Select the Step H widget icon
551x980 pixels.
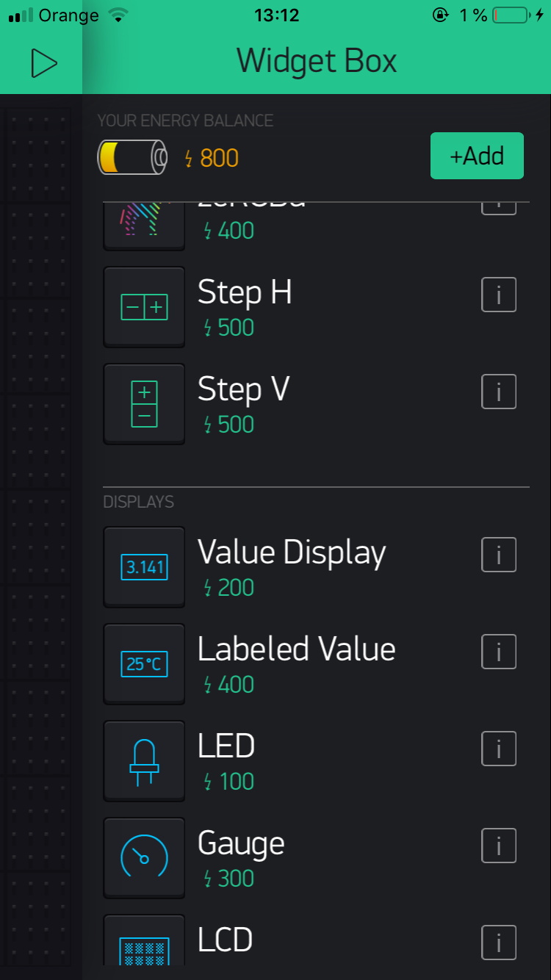144,307
